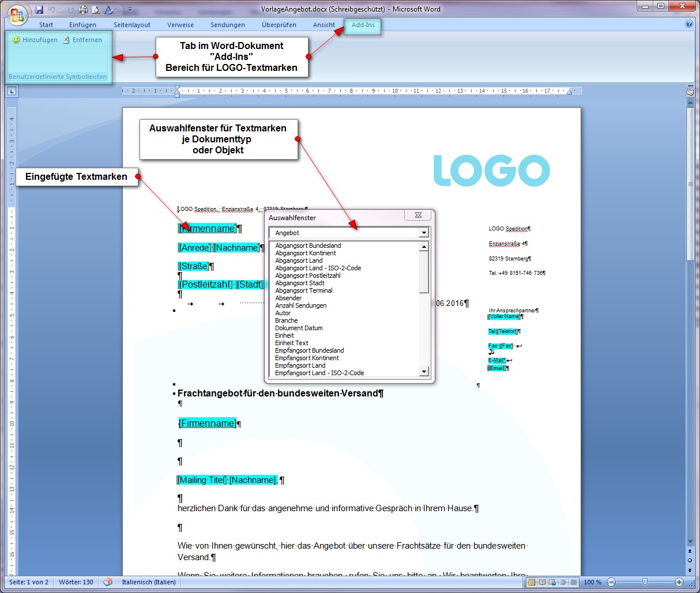The height and width of the screenshot is (593, 700).
Task: Click the quick print icon
Action: [x=83, y=10]
